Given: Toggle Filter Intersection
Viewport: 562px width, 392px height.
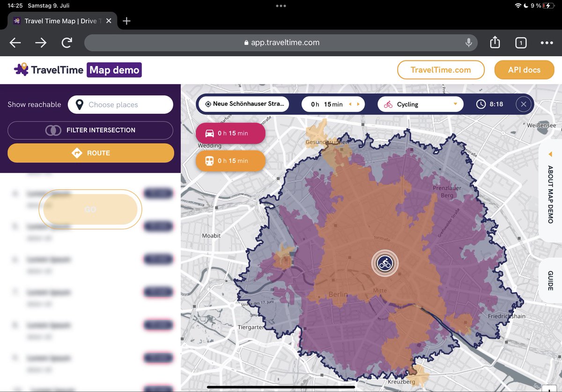Looking at the screenshot, I should tap(90, 130).
